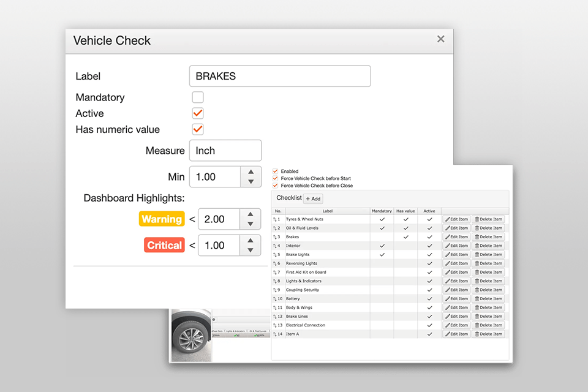Click the yellow Warning badge
Screen dimensions: 588x392
(162, 219)
